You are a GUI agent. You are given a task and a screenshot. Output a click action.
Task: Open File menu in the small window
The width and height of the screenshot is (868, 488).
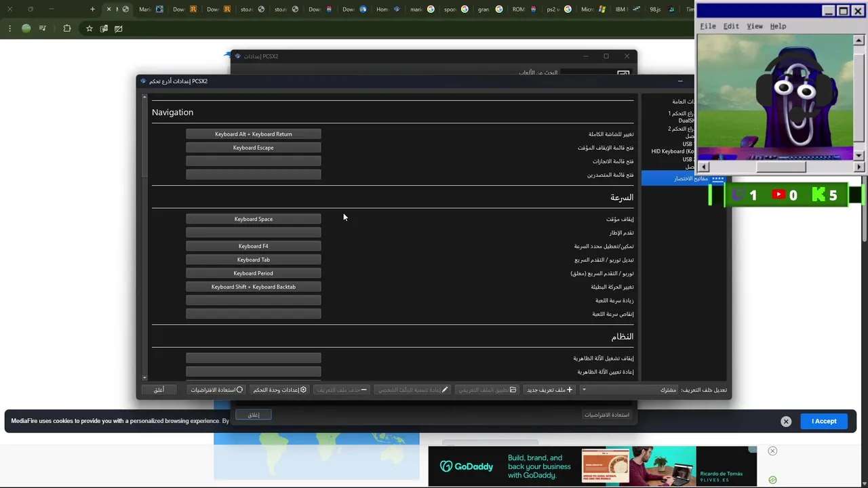pos(708,26)
